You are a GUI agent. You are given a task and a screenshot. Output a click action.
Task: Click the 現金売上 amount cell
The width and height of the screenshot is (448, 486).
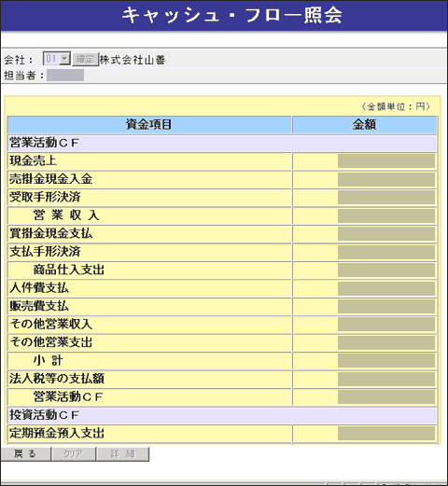pyautogui.click(x=386, y=161)
